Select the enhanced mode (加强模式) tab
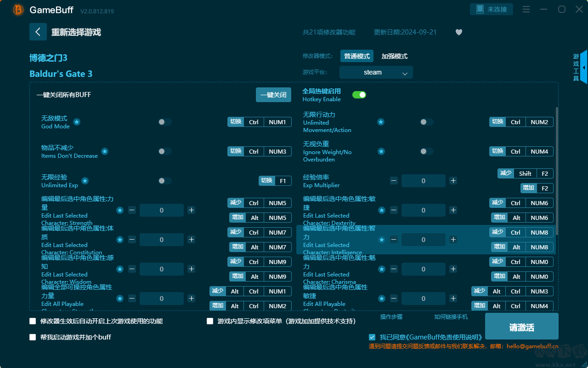 point(395,56)
